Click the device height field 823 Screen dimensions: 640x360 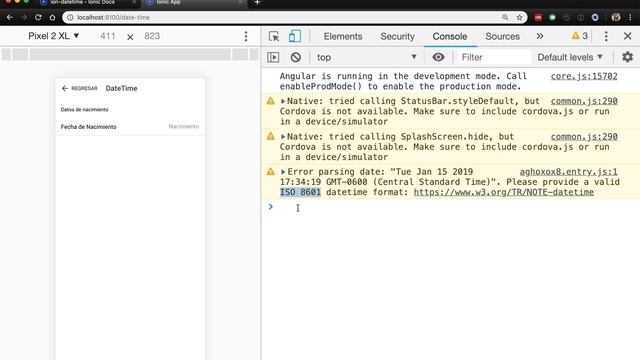[152, 36]
